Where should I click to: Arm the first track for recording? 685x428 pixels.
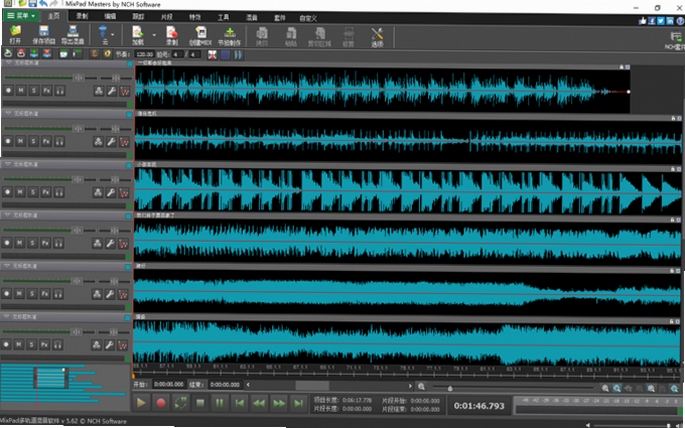(x=8, y=90)
